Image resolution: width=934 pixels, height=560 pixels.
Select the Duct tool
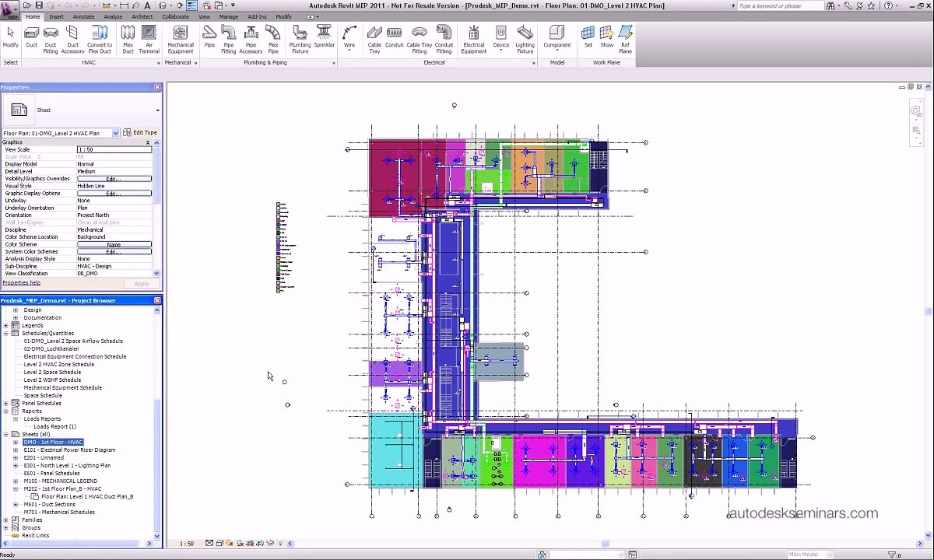point(31,39)
